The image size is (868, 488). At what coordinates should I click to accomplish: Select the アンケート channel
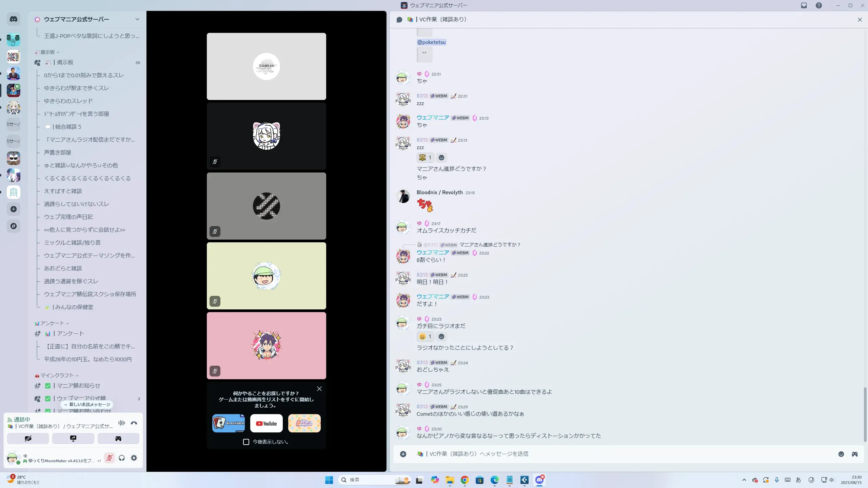tap(70, 333)
